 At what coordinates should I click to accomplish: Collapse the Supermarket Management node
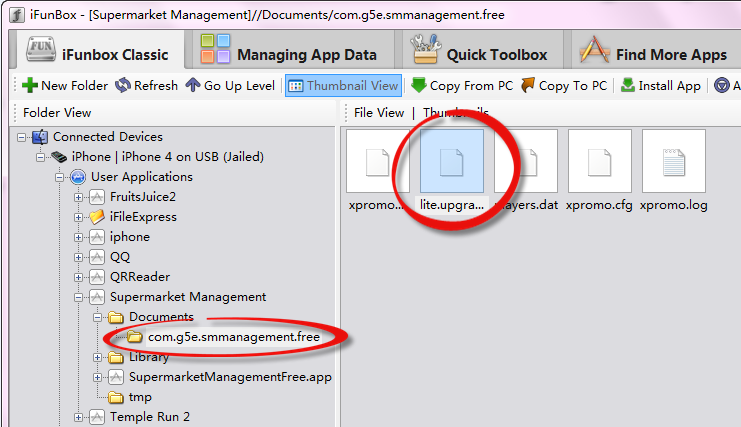coord(78,298)
